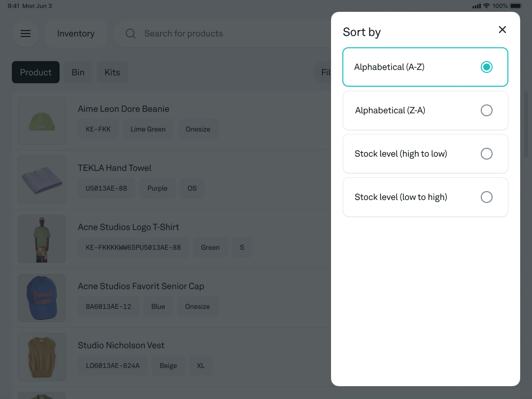
Task: Open the Favorit Senior Cap thumbnail
Action: (x=42, y=298)
